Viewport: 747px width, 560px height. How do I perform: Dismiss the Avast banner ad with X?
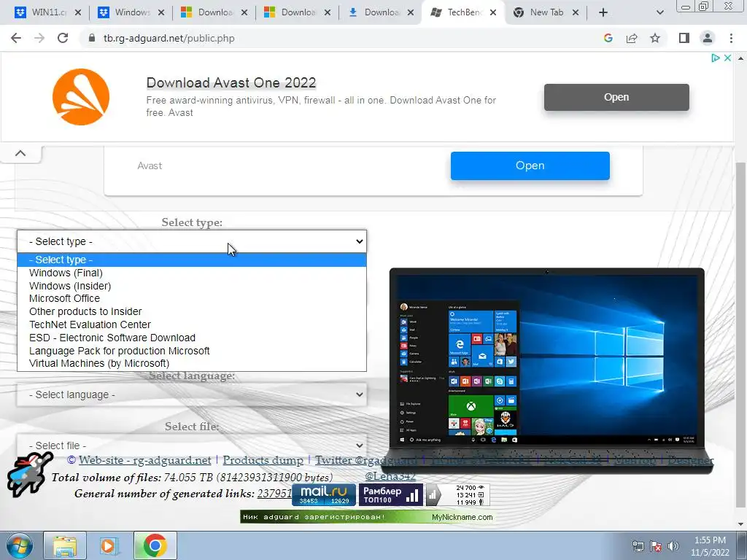pyautogui.click(x=727, y=58)
